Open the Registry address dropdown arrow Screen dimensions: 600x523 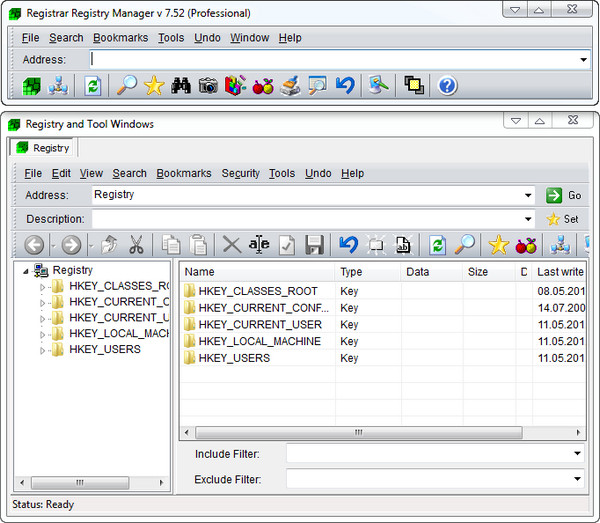[x=528, y=195]
